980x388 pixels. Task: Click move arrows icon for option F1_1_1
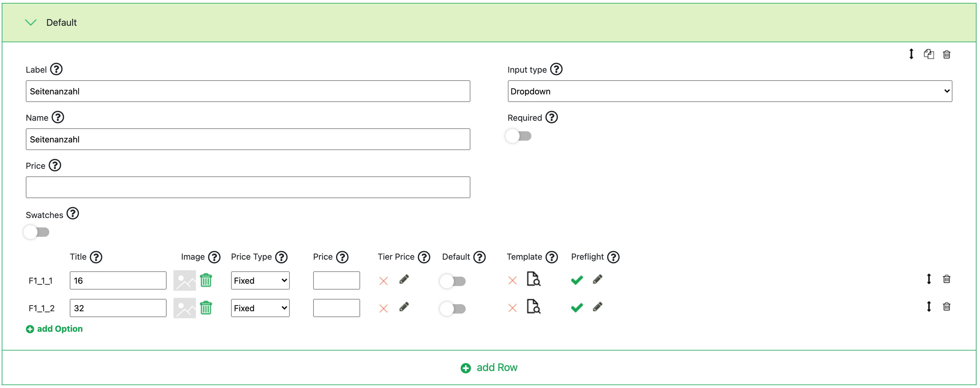[929, 279]
